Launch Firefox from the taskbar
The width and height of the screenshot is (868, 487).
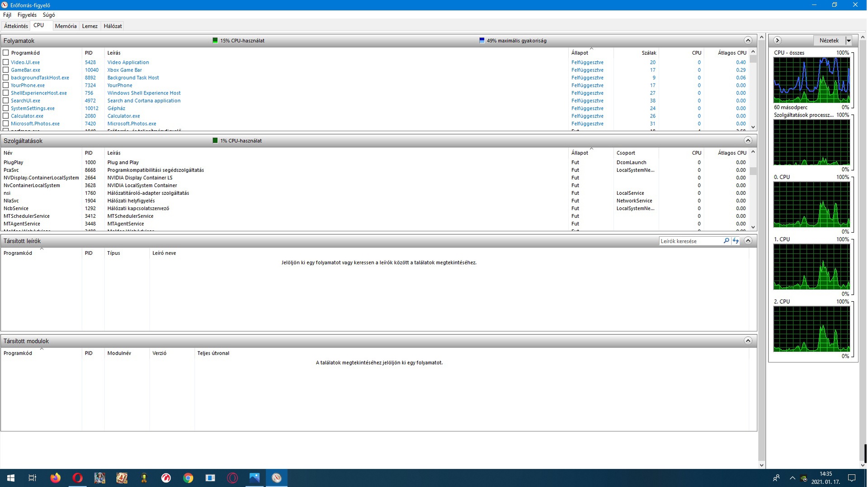tap(55, 478)
